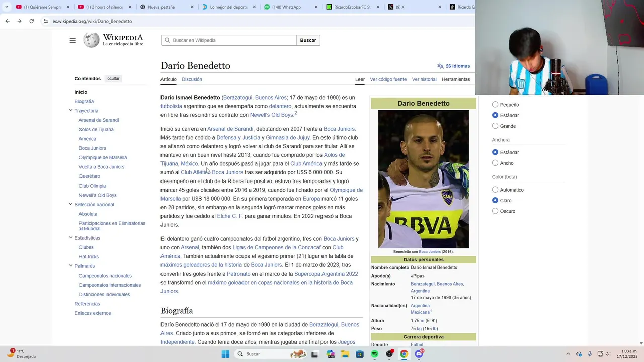This screenshot has height=362, width=644.
Task: Open the 26 idiomas language icon
Action: [440, 66]
